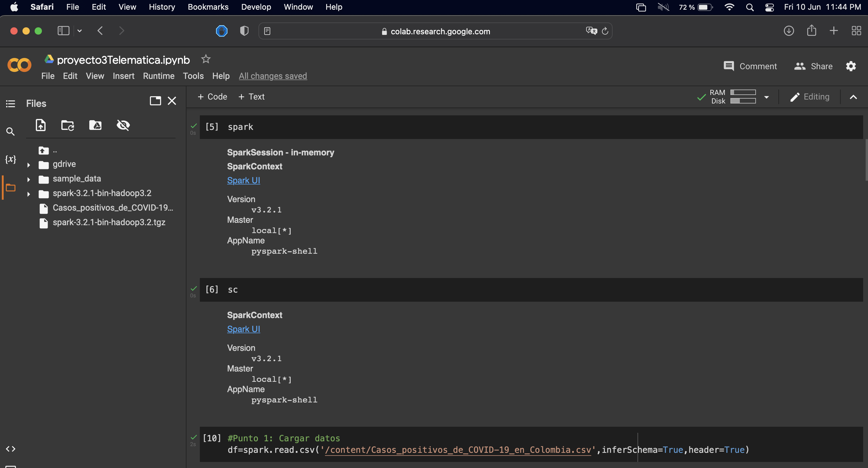Viewport: 868px width, 468px height.
Task: Open the Comment panel
Action: pos(750,66)
